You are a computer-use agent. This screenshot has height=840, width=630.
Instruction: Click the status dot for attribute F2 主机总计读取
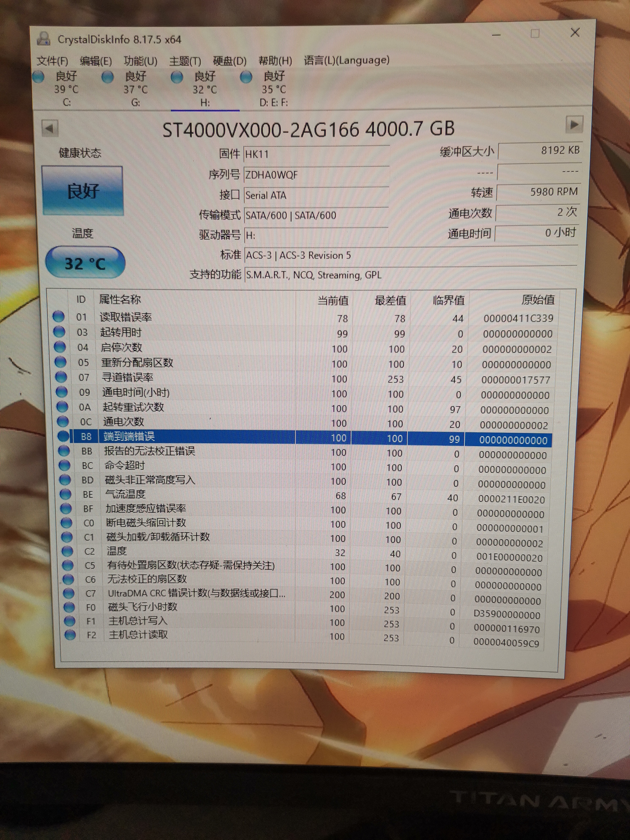pyautogui.click(x=70, y=635)
